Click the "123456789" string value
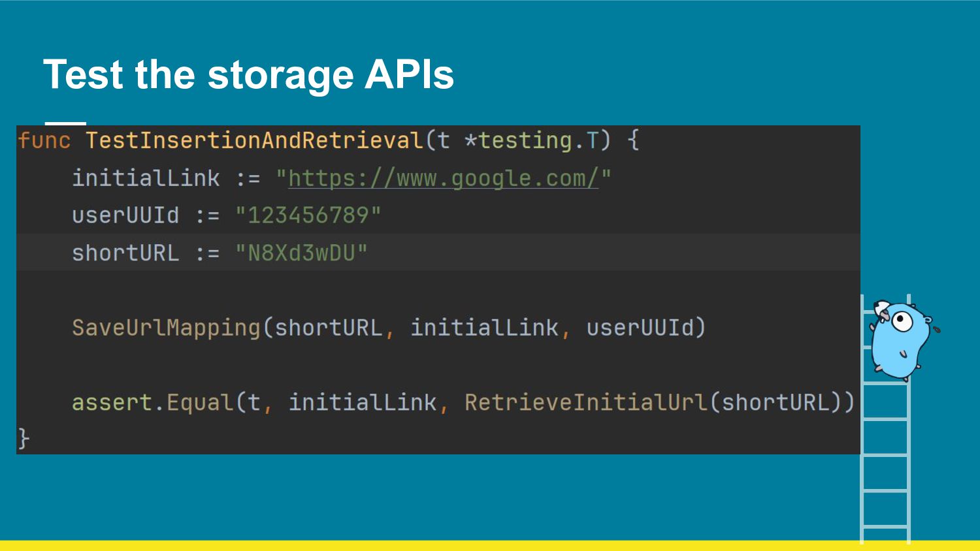The width and height of the screenshot is (980, 551). pos(308,215)
